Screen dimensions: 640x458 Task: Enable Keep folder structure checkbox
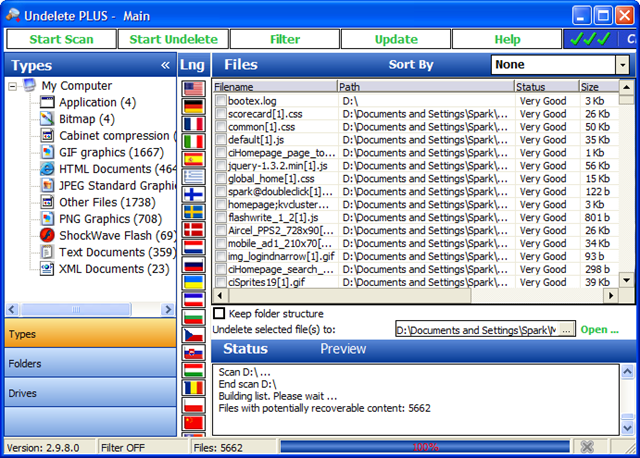pyautogui.click(x=219, y=313)
